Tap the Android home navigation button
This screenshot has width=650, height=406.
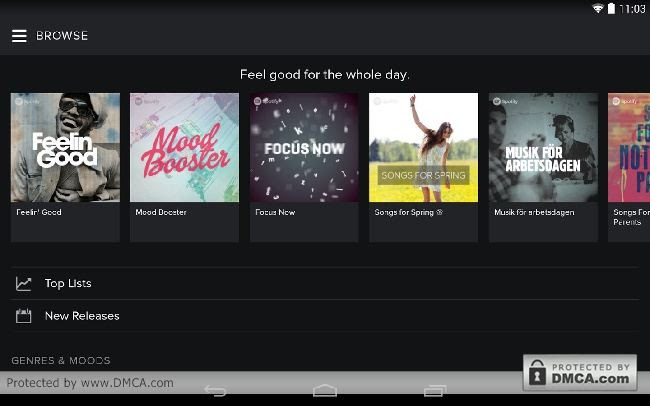click(x=325, y=391)
